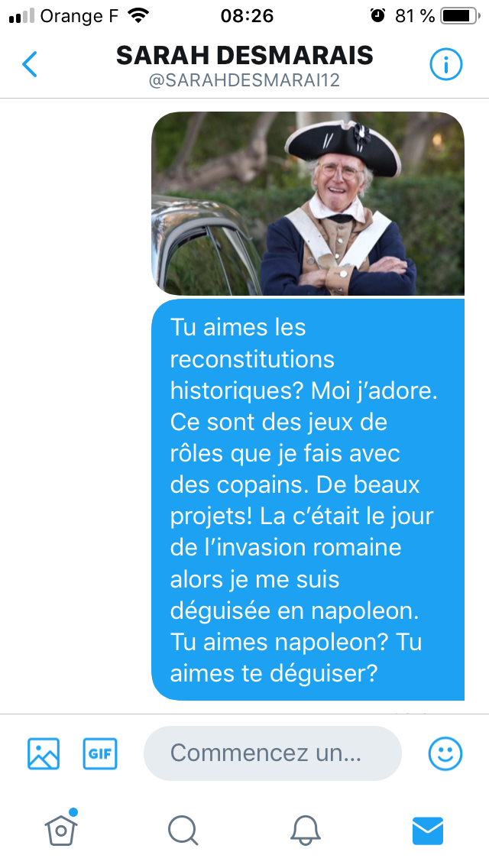The image size is (489, 868).
Task: Tap the alarm clock status icon
Action: [377, 15]
